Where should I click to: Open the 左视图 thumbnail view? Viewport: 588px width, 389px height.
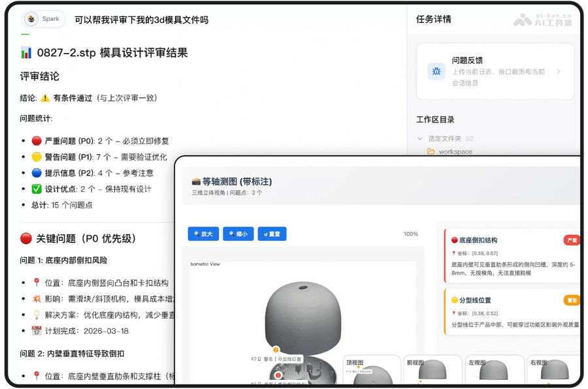[495, 371]
